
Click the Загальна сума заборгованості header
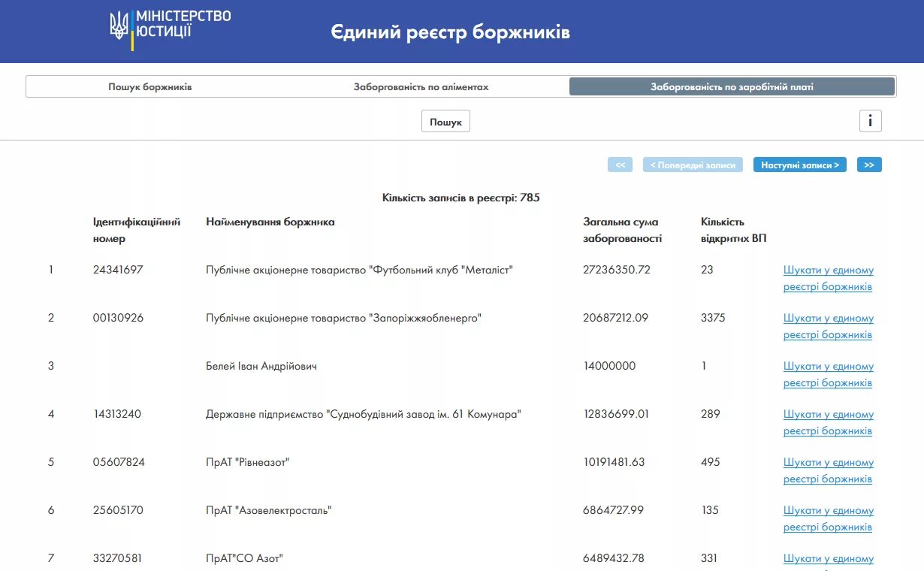click(623, 230)
